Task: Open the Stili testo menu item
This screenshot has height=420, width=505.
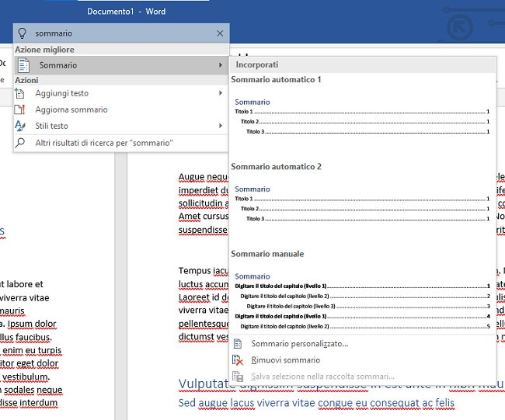Action: pos(121,126)
